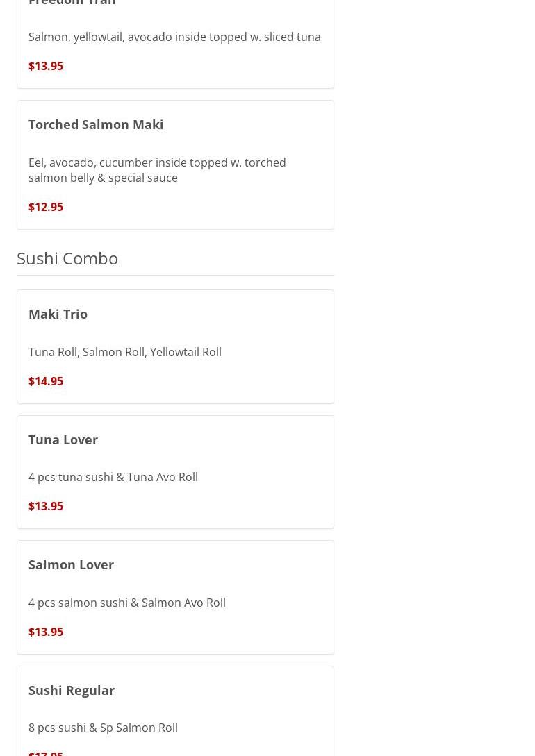The image size is (535, 756).
Task: Click '4 pcs tuna sushi' description
Action: [x=113, y=477]
